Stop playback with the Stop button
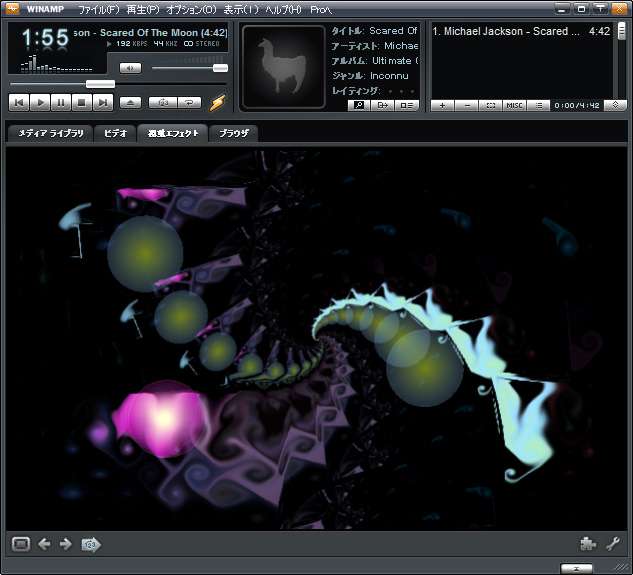 tap(82, 103)
